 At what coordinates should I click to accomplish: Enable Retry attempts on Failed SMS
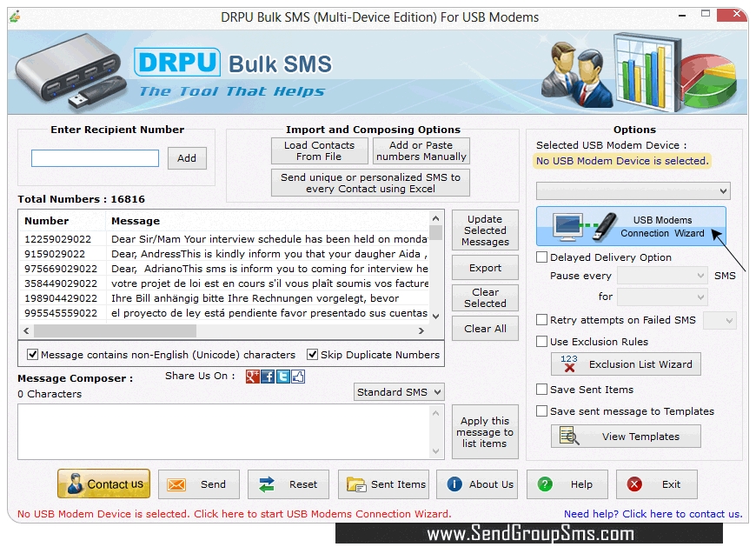click(x=542, y=320)
